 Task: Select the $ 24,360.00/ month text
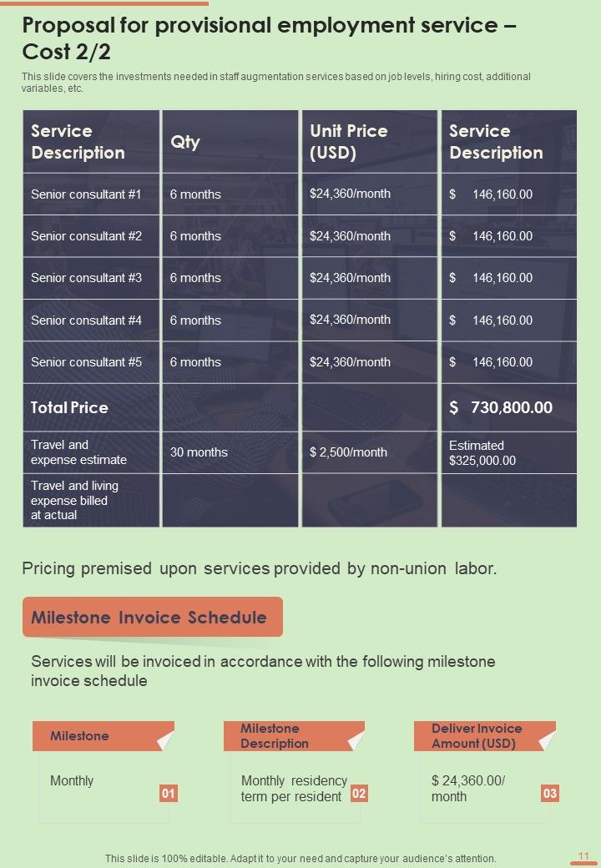click(468, 788)
